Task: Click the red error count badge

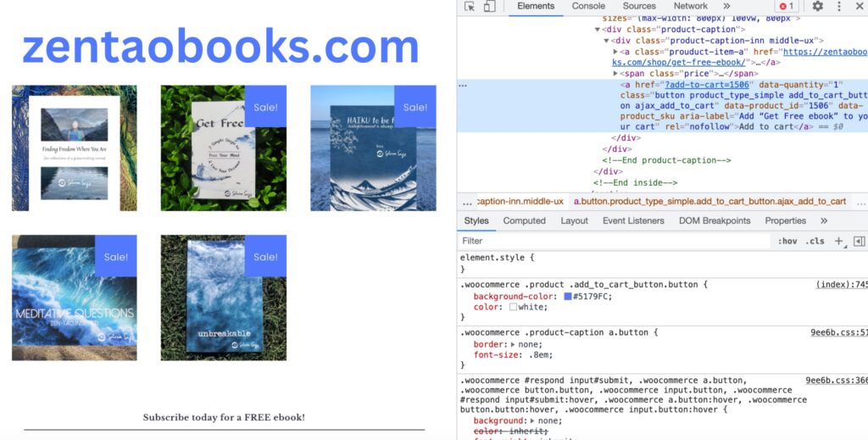Action: coord(787,6)
